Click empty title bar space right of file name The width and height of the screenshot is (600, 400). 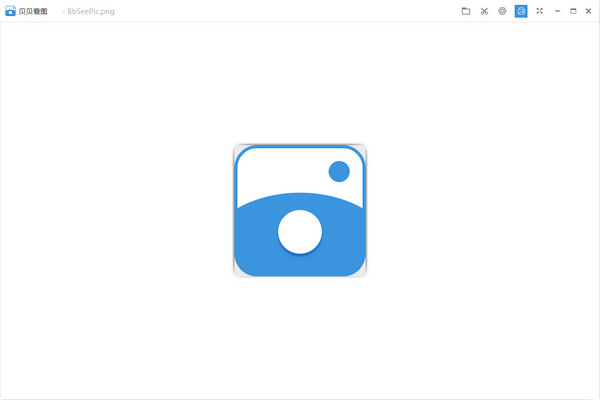pyautogui.click(x=280, y=11)
